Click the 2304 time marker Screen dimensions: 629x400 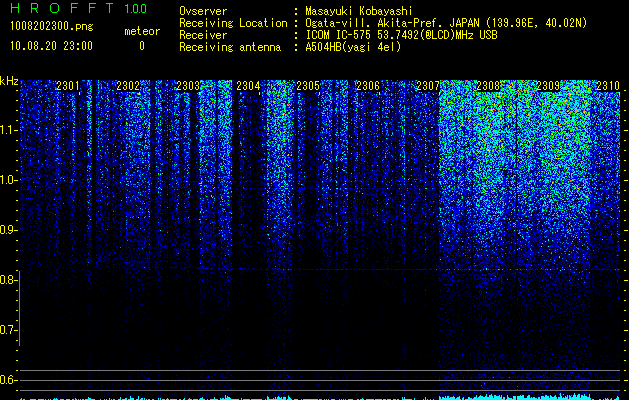[x=248, y=85]
